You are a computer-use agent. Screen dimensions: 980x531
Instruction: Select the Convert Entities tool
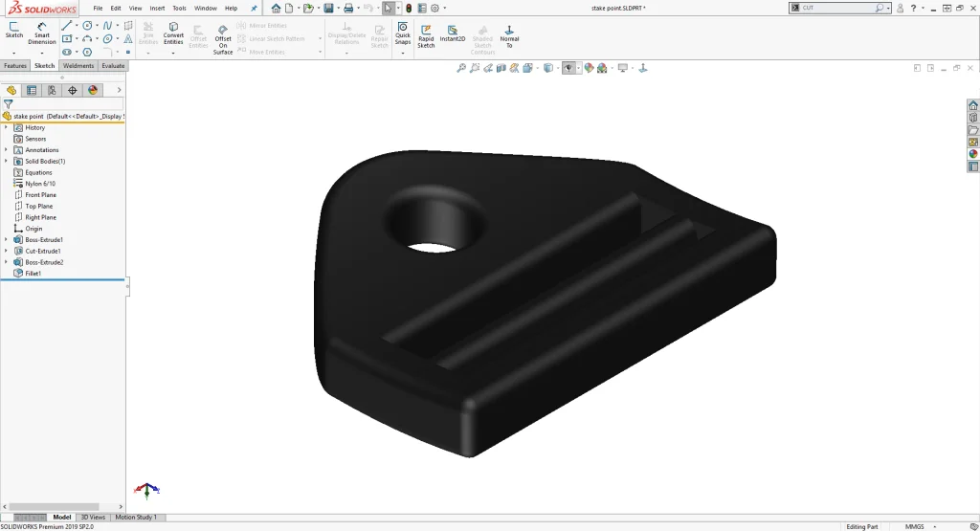[x=173, y=33]
